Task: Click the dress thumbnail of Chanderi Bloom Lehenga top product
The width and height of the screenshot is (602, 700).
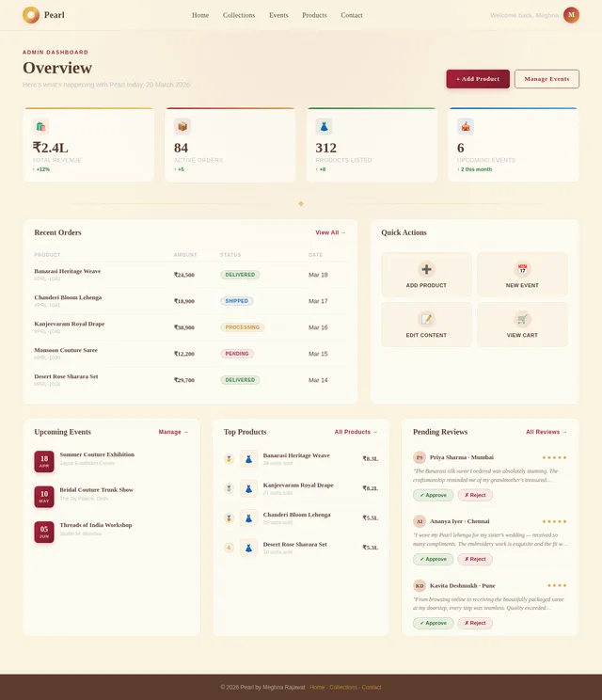Action: [248, 517]
